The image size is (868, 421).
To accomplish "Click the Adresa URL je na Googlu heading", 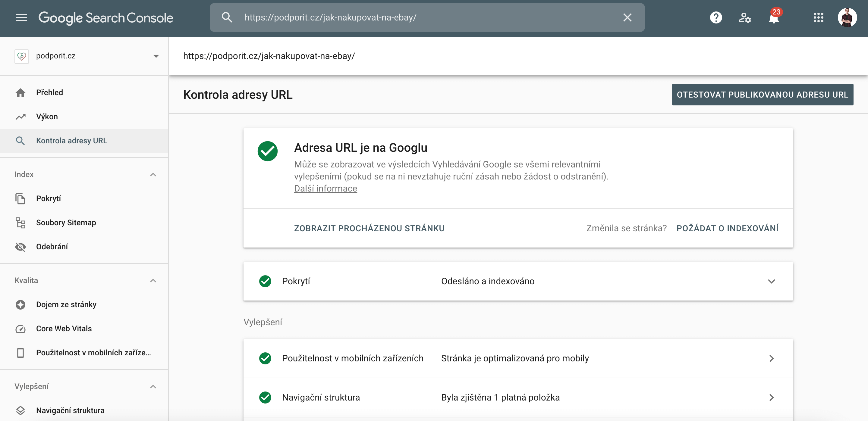I will 360,148.
